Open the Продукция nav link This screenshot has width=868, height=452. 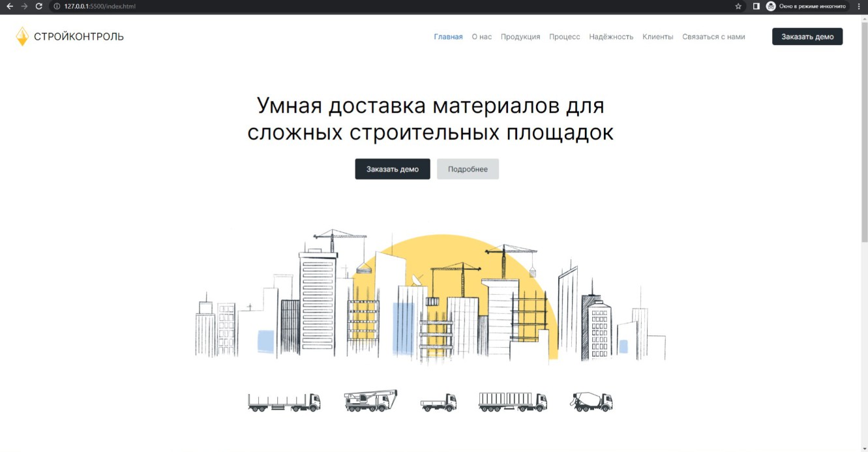(520, 37)
